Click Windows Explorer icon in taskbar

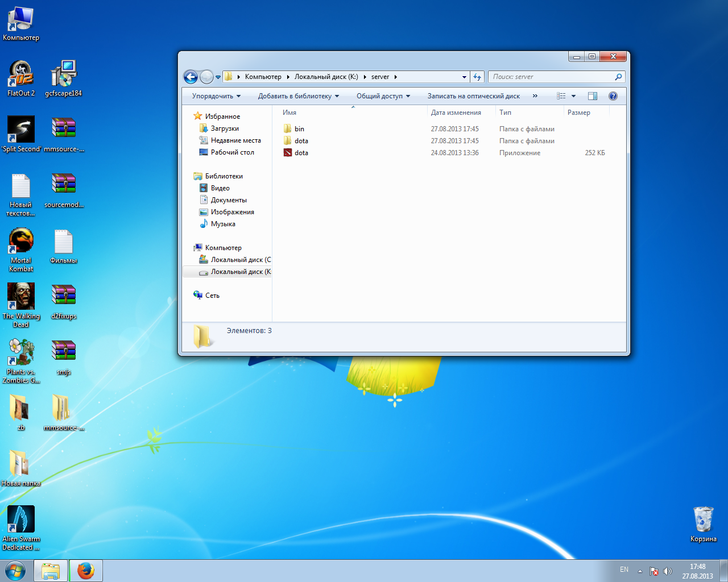51,571
